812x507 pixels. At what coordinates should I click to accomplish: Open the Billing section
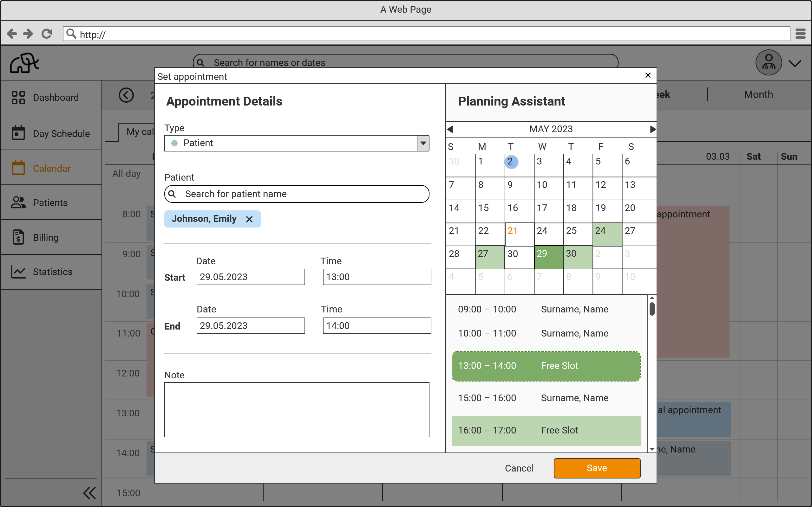click(46, 237)
